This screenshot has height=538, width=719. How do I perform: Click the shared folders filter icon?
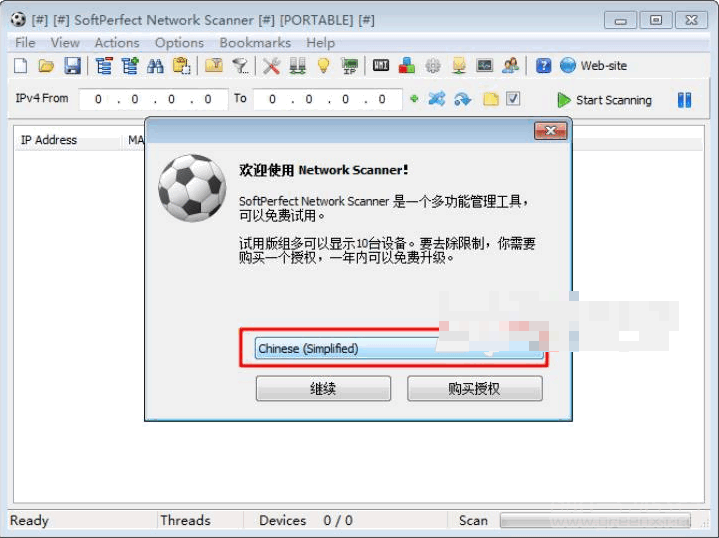pyautogui.click(x=214, y=66)
